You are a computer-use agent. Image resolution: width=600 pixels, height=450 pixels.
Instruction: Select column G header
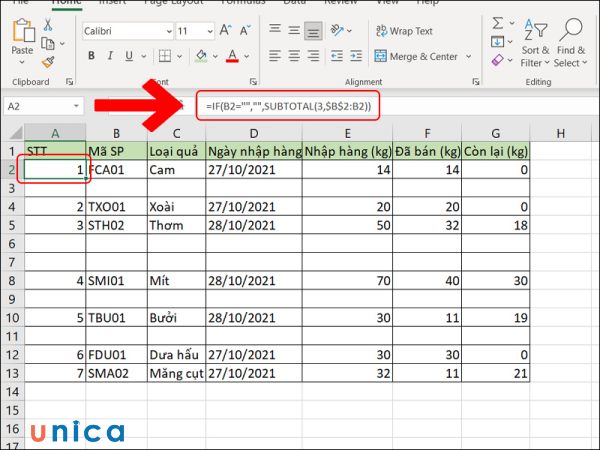point(496,133)
